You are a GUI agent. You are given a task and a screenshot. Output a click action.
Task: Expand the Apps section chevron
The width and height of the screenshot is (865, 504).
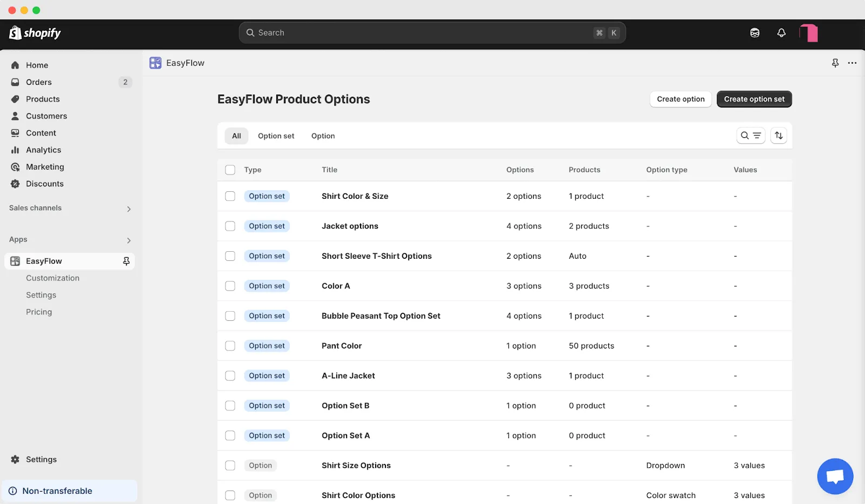[x=129, y=240]
